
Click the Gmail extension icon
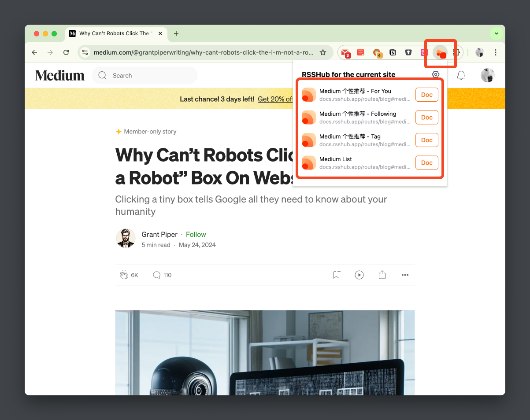tap(346, 53)
